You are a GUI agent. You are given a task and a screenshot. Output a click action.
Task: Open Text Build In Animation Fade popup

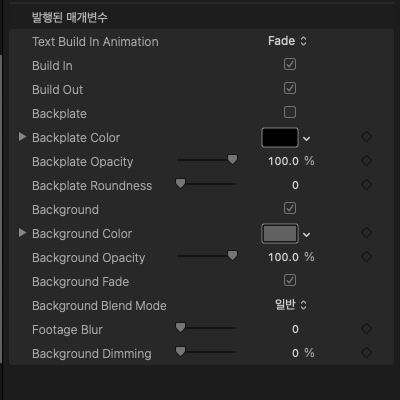click(287, 41)
